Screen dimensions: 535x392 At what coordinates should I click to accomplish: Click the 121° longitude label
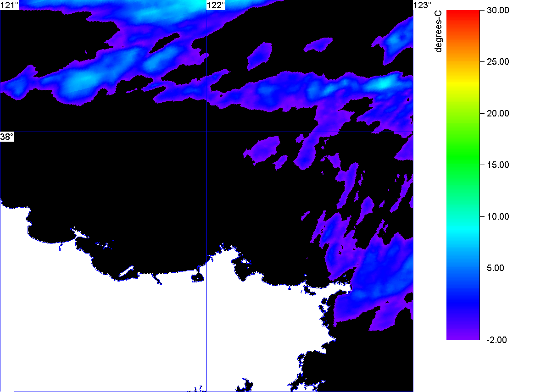tap(9, 5)
